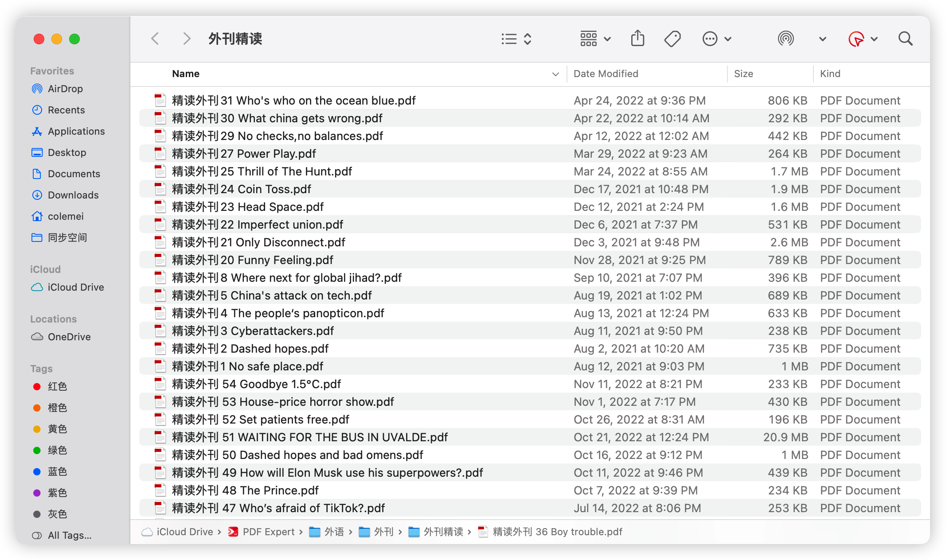
Task: Open the search magnifier icon
Action: pyautogui.click(x=905, y=39)
